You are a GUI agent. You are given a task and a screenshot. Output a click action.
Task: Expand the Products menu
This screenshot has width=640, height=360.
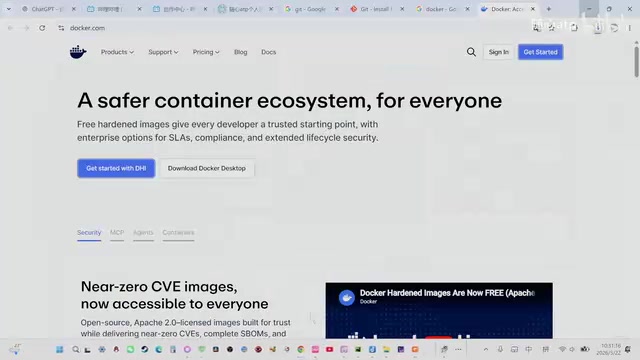[117, 52]
